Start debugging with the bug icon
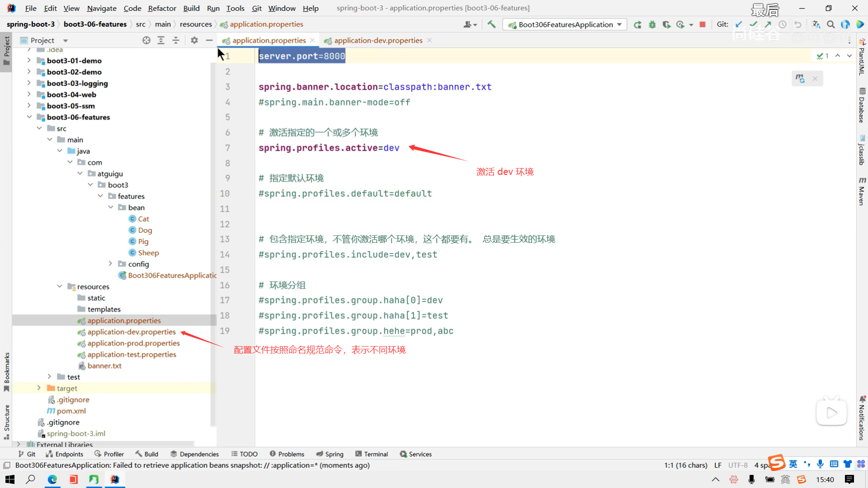The width and height of the screenshot is (868, 488). pyautogui.click(x=652, y=24)
